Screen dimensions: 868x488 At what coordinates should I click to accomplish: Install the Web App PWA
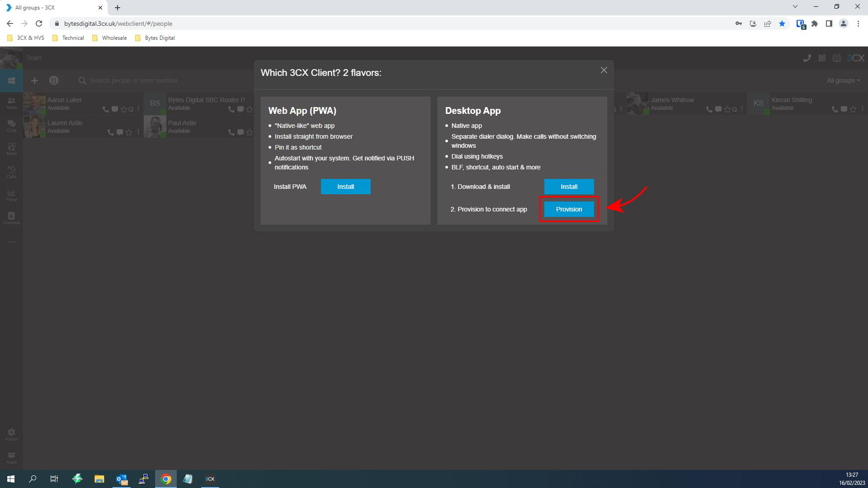coord(345,187)
